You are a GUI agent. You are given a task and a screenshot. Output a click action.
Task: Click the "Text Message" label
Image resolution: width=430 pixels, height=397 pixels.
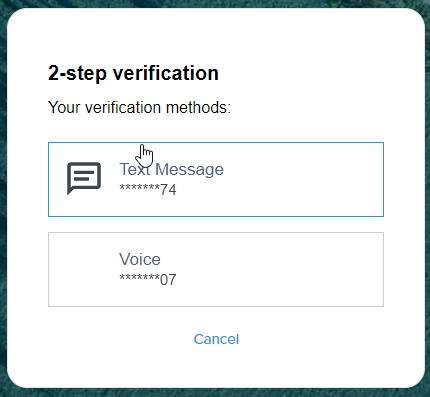click(171, 169)
